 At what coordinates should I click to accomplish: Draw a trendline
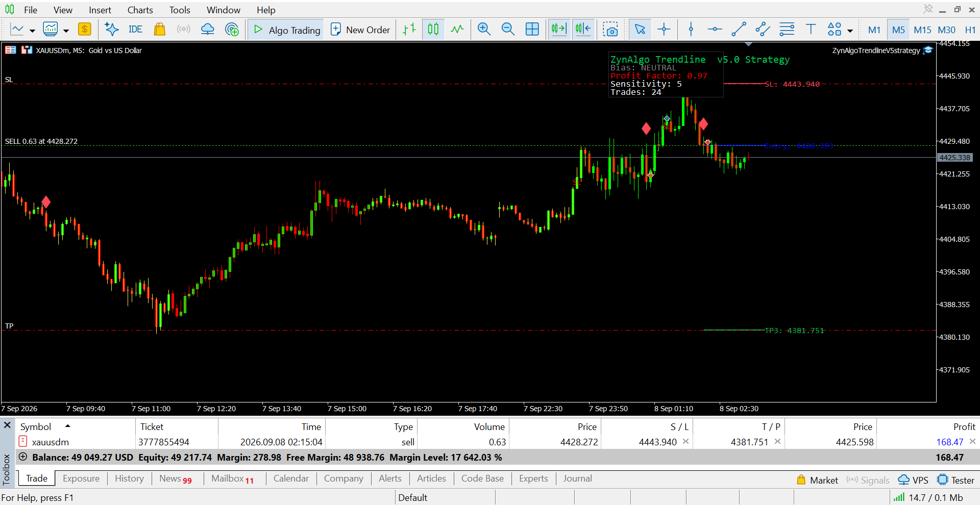tap(739, 29)
